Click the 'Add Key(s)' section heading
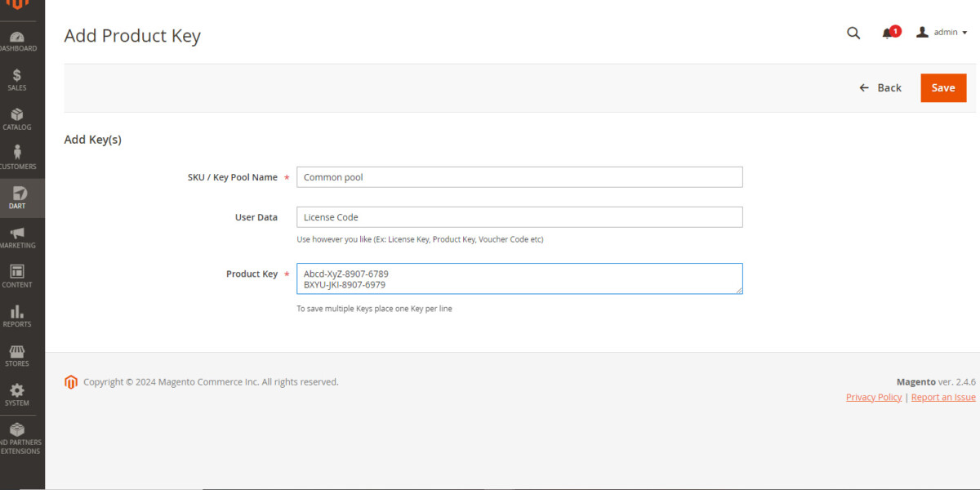 pos(93,140)
